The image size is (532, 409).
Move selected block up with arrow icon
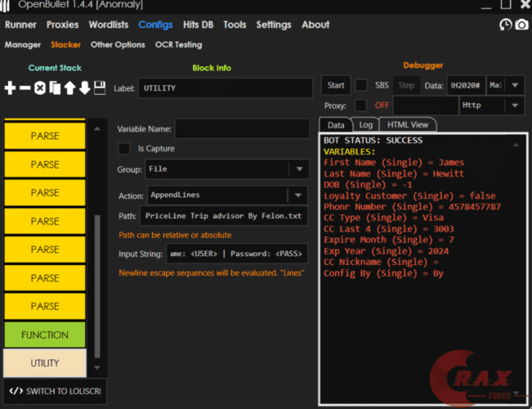pos(69,88)
